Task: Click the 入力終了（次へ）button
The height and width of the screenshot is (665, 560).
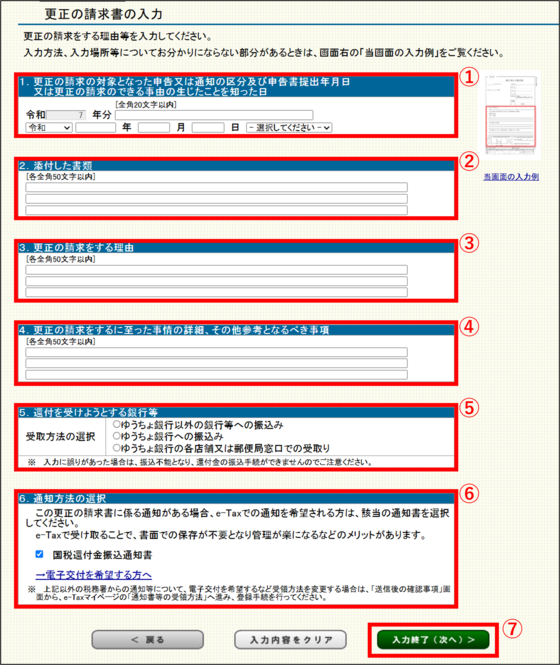Action: point(433,640)
